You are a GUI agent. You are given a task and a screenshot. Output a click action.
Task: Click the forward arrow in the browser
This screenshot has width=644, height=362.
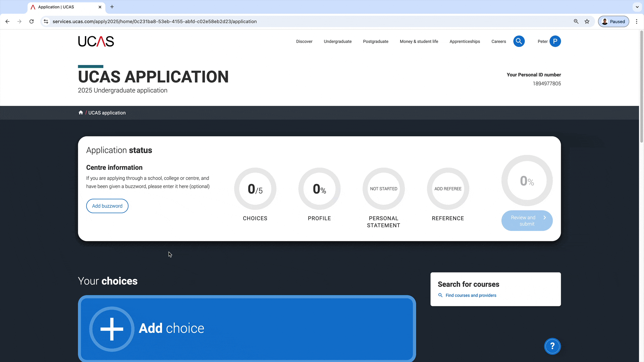[19, 21]
